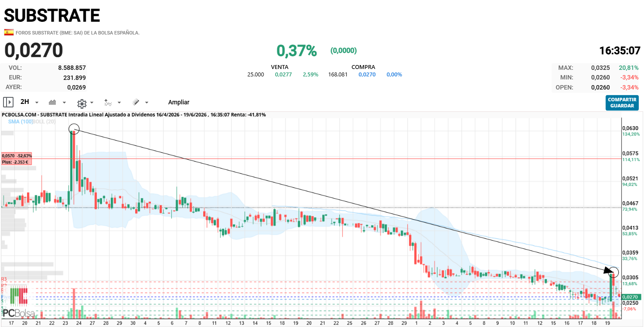Toggle the BOLL (20) indicator label

pos(44,122)
